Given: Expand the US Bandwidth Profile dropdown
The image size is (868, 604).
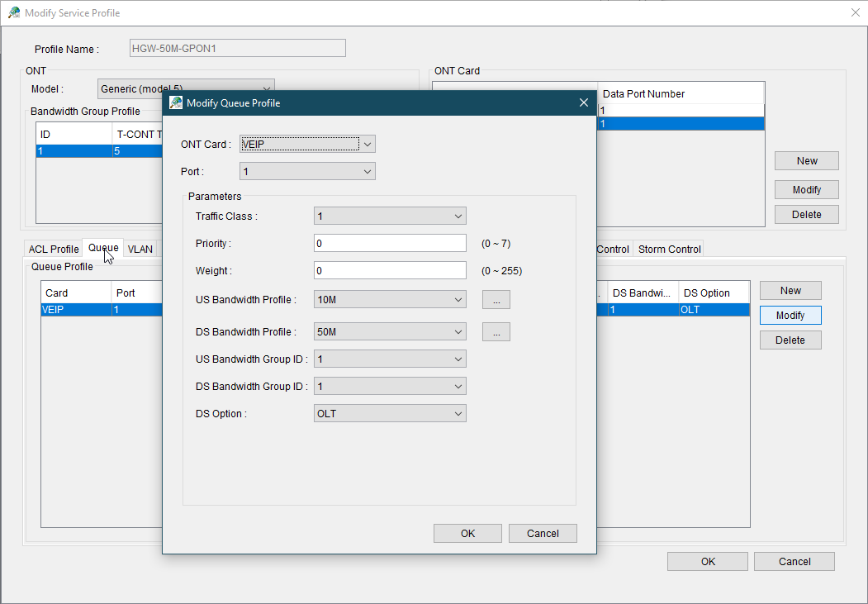Looking at the screenshot, I should tap(390, 300).
